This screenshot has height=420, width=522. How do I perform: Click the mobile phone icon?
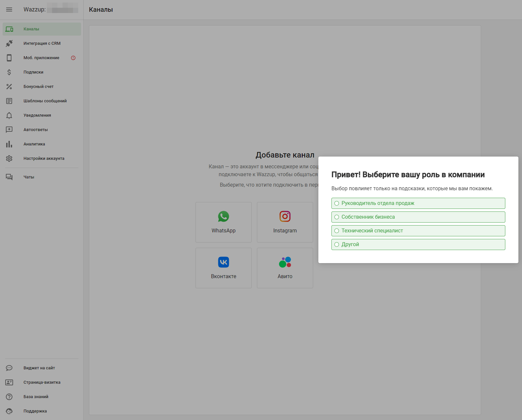(9, 58)
